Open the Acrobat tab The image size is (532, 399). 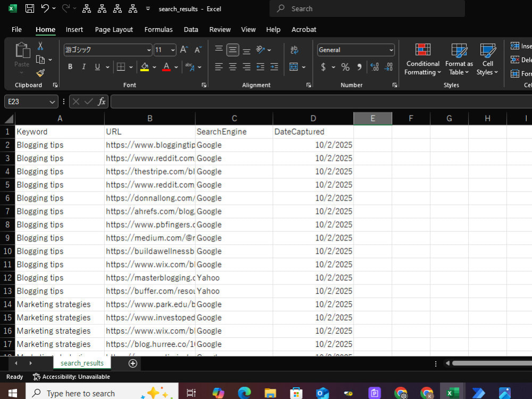(304, 29)
